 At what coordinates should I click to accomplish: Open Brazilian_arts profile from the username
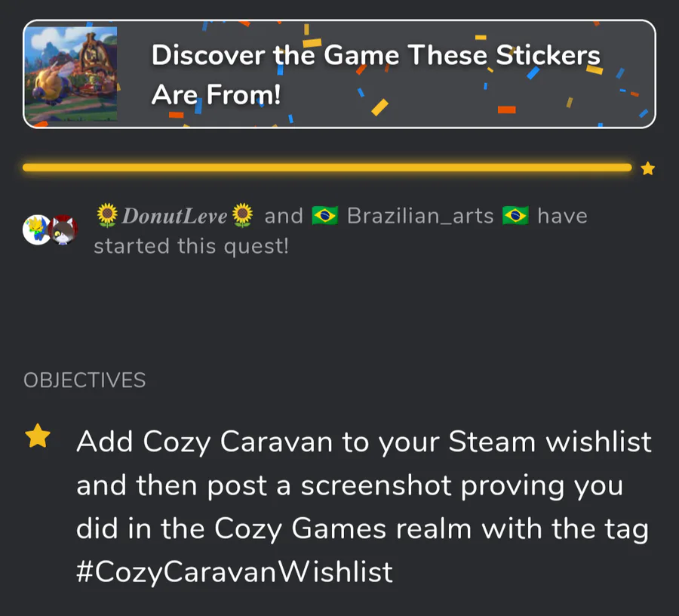(x=420, y=216)
